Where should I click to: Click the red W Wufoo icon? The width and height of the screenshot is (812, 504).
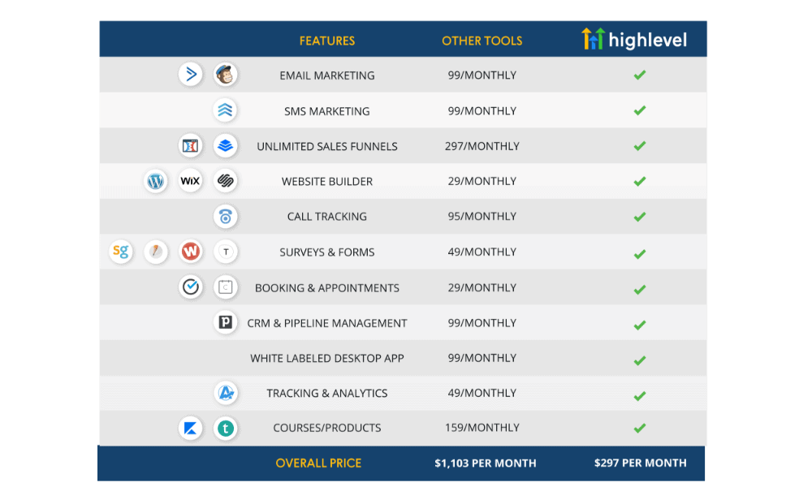point(191,252)
